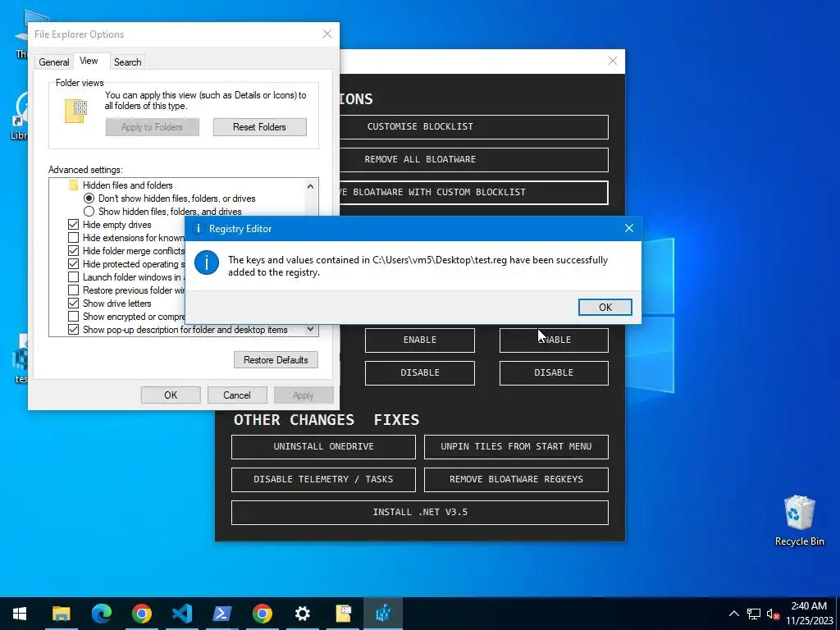Uncheck Show pop-up description for folder items

coord(73,330)
